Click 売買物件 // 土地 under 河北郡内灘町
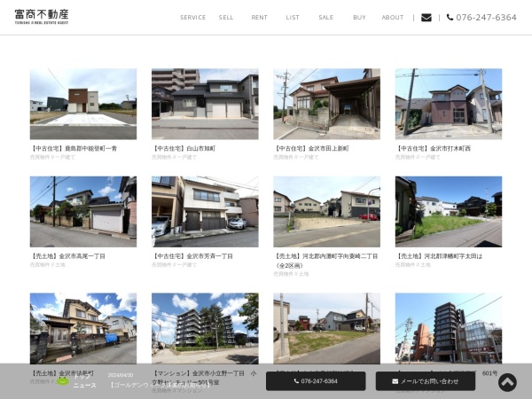 291,274
